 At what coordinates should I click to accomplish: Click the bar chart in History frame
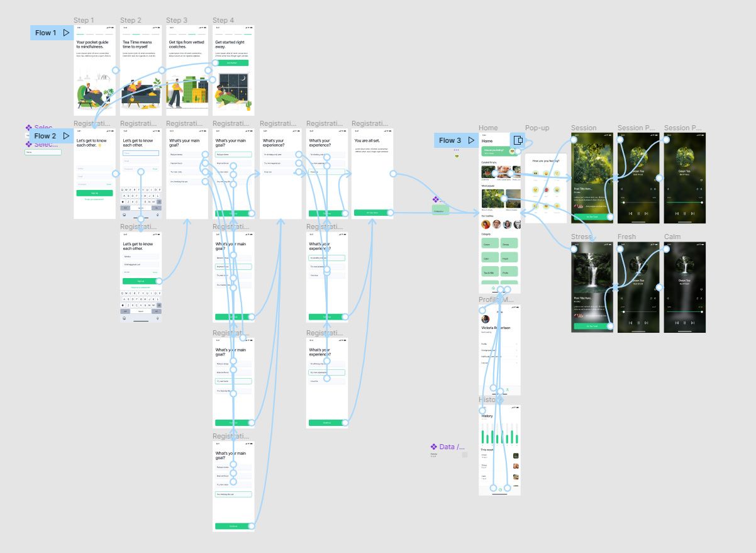(499, 433)
